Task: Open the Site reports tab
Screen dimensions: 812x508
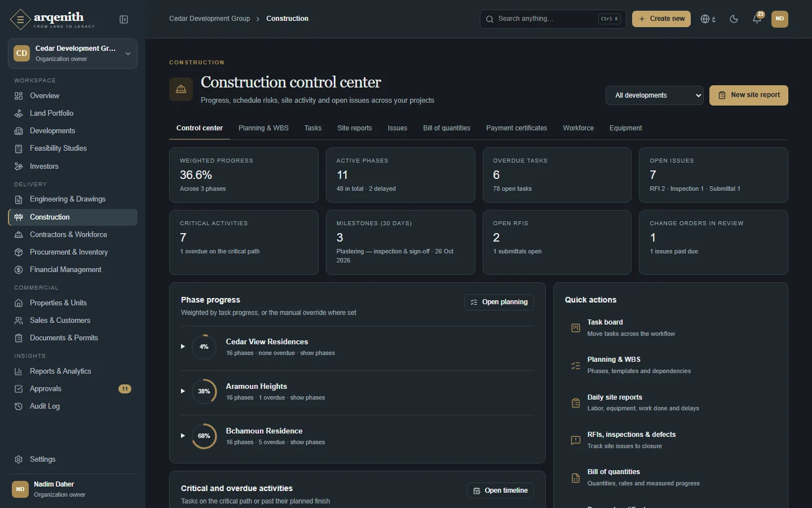Action: pyautogui.click(x=355, y=128)
